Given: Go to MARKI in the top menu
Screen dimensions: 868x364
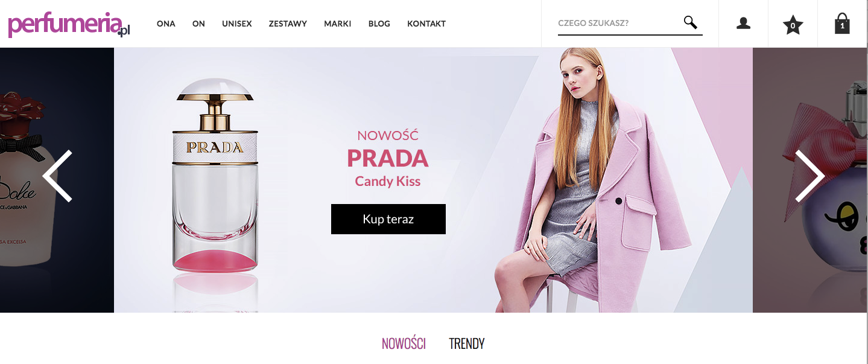Looking at the screenshot, I should 337,24.
